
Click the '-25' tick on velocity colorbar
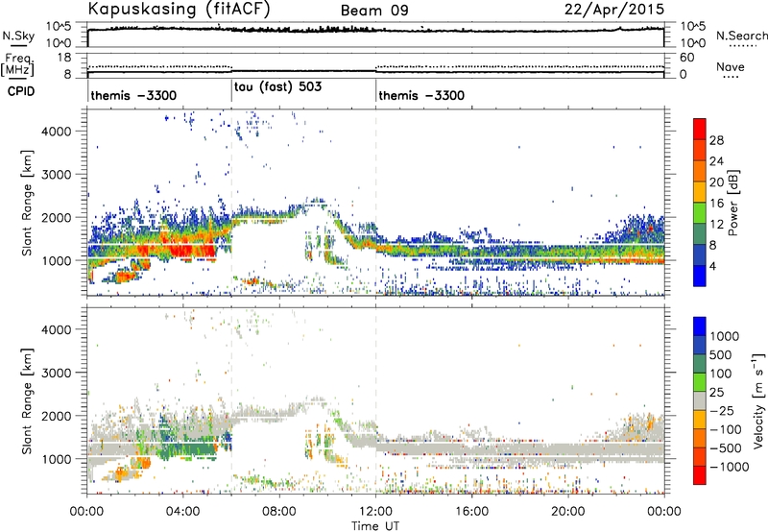tap(722, 410)
